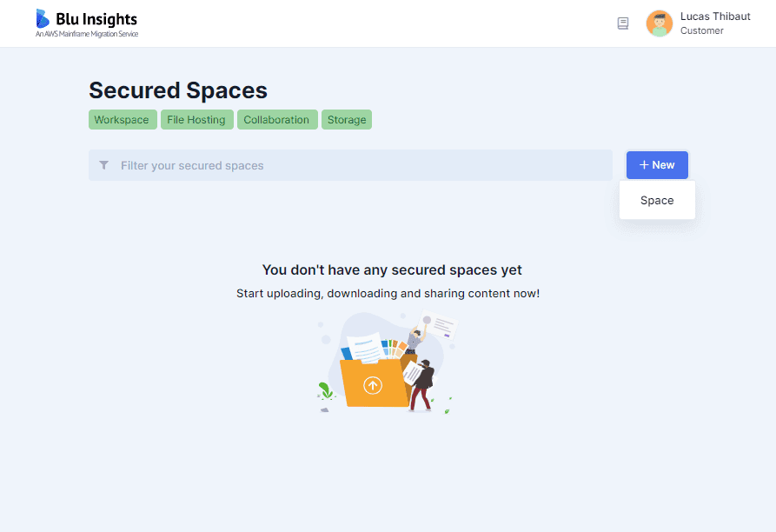
Task: Open the New dropdown button
Action: (x=657, y=165)
